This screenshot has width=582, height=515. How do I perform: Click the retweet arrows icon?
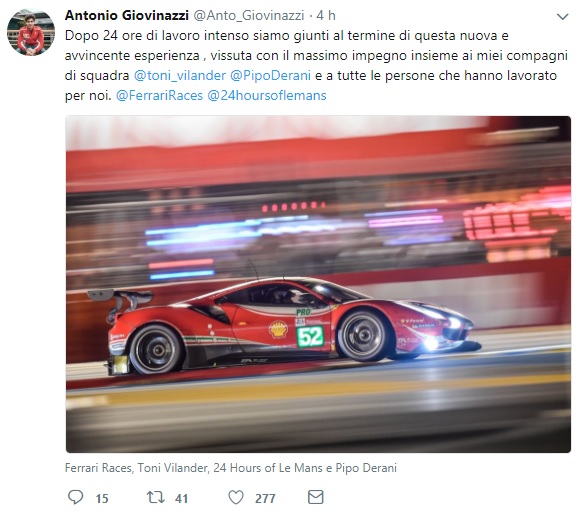pyautogui.click(x=156, y=497)
